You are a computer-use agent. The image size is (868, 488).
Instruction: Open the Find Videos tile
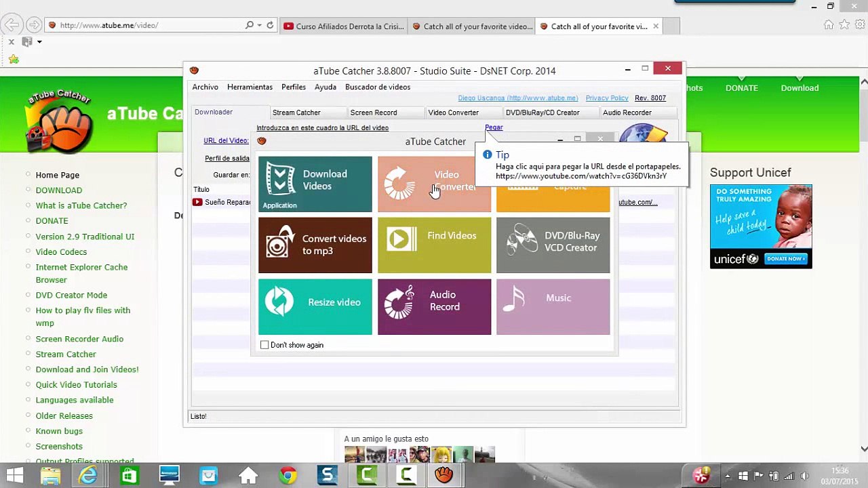[x=434, y=245]
